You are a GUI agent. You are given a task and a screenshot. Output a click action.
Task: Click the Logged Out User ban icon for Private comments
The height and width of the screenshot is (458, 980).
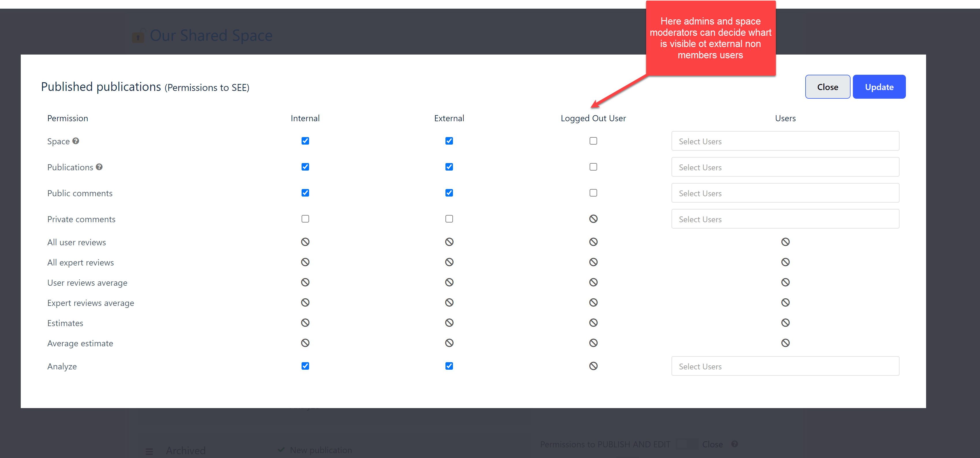pos(593,219)
